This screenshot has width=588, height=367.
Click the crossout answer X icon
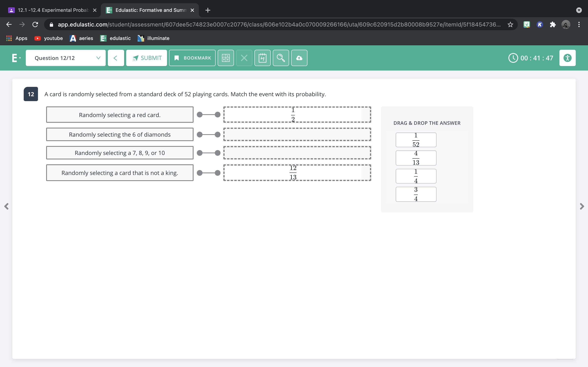point(244,58)
